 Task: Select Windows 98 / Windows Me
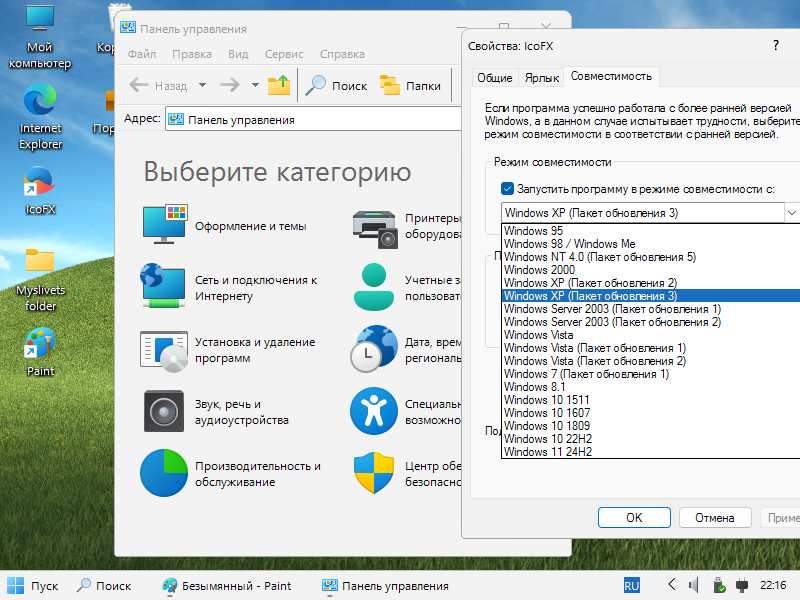pyautogui.click(x=651, y=244)
